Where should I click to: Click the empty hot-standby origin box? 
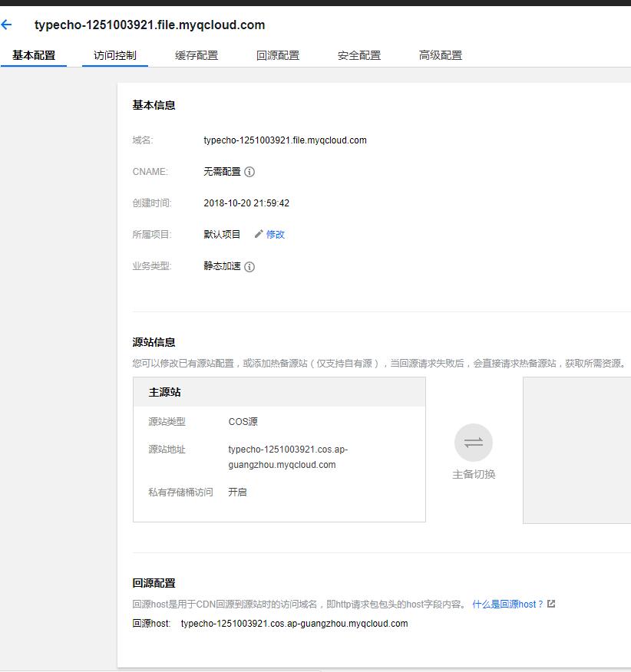(576, 450)
